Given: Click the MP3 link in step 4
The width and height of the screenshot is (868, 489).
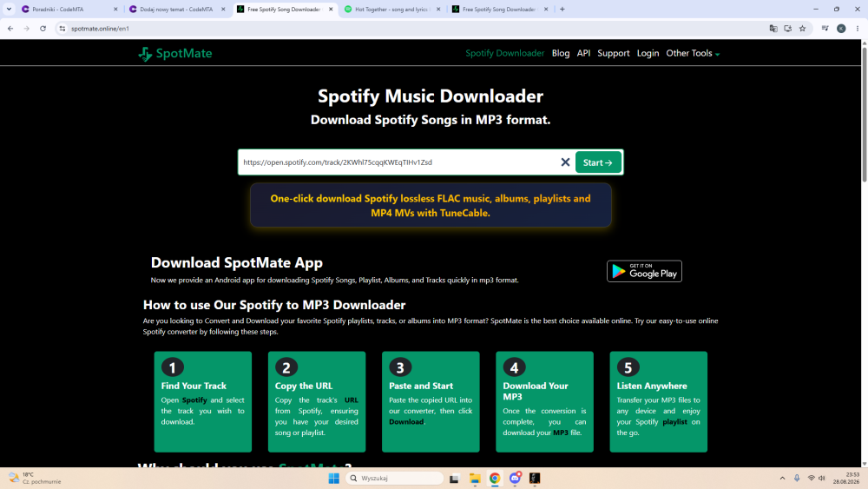Looking at the screenshot, I should 560,433.
